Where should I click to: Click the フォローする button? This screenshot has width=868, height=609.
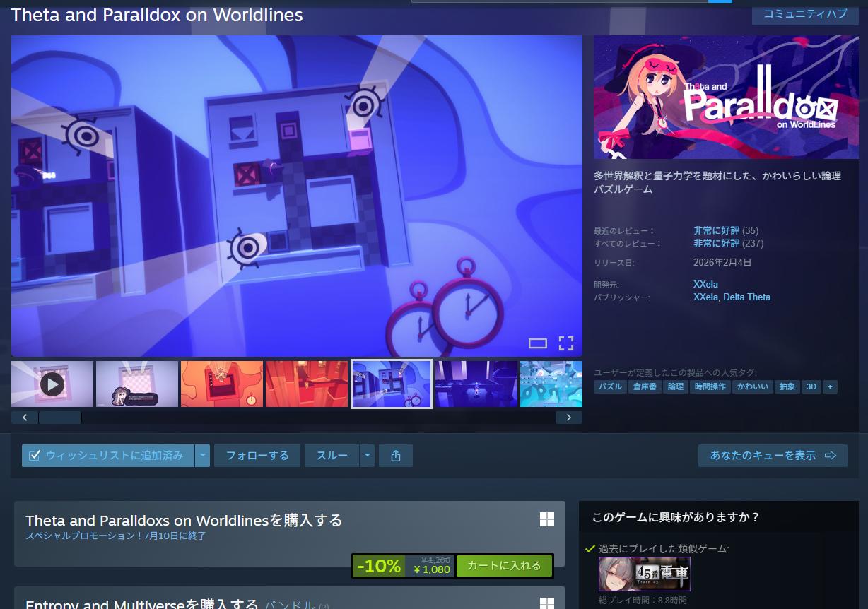pyautogui.click(x=257, y=456)
